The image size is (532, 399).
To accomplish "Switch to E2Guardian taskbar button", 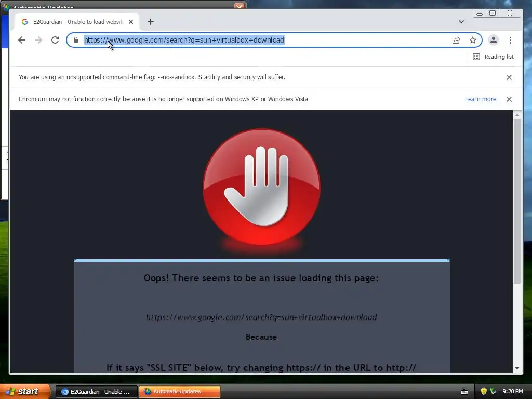I will [x=97, y=392].
